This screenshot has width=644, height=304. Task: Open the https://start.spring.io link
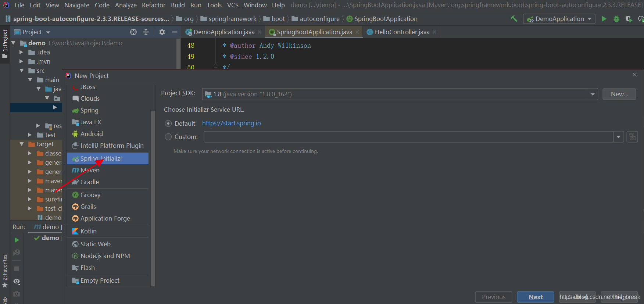tap(232, 123)
